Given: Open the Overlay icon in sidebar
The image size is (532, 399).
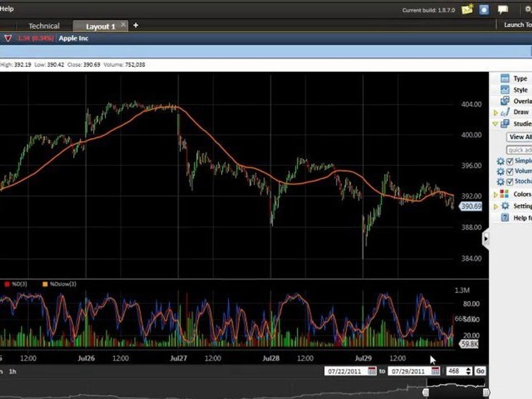Looking at the screenshot, I should click(x=505, y=101).
